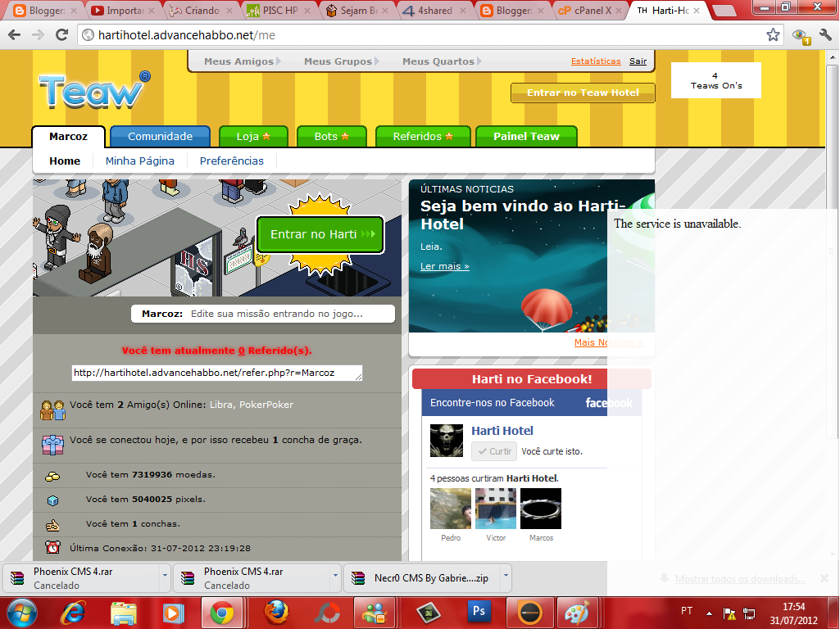Click the browser forward arrow
840x629 pixels.
point(38,35)
